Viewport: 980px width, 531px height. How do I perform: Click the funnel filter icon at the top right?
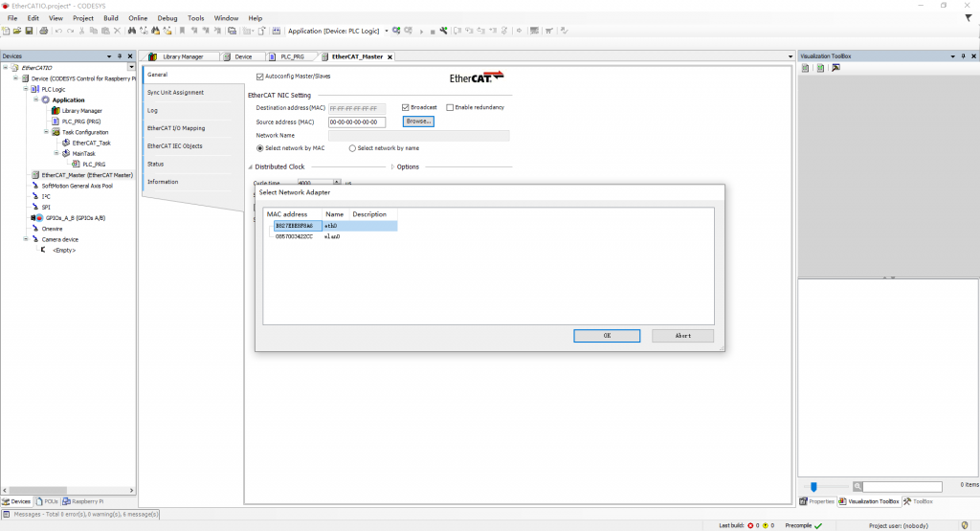[969, 19]
